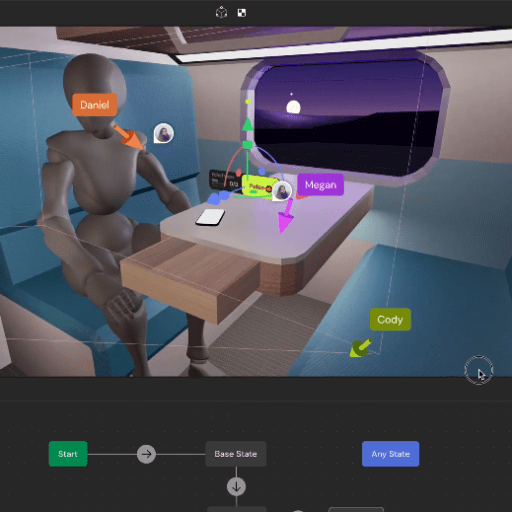Click the avatar bubble beside the mannequin's shoulder
This screenshot has height=512, width=512.
coord(163,133)
